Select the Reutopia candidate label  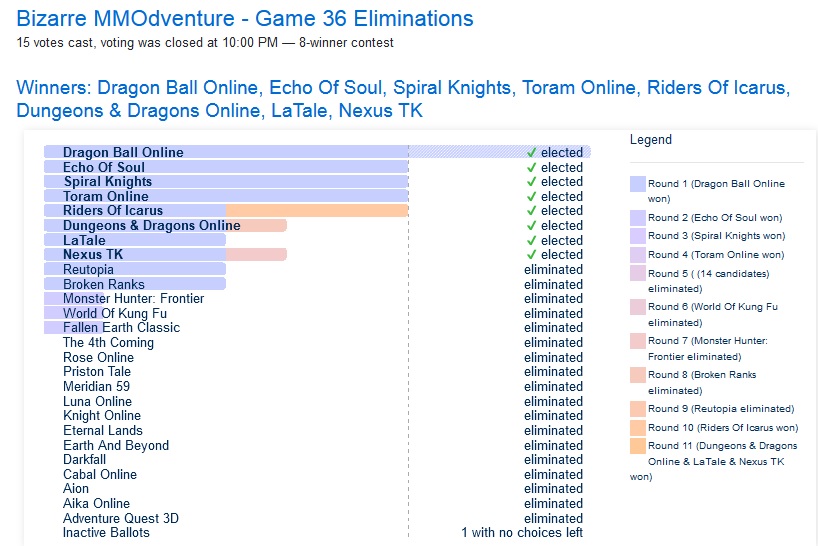88,270
